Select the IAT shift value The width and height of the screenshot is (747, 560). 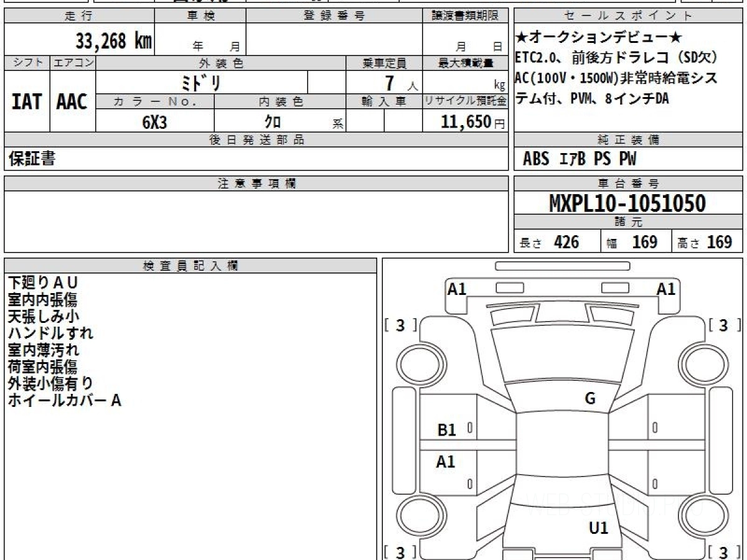tap(27, 102)
